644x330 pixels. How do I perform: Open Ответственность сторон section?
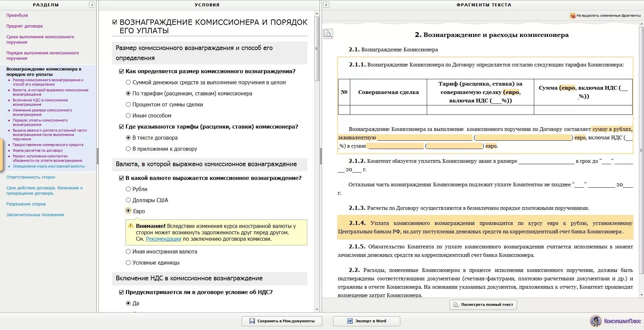[x=31, y=177]
